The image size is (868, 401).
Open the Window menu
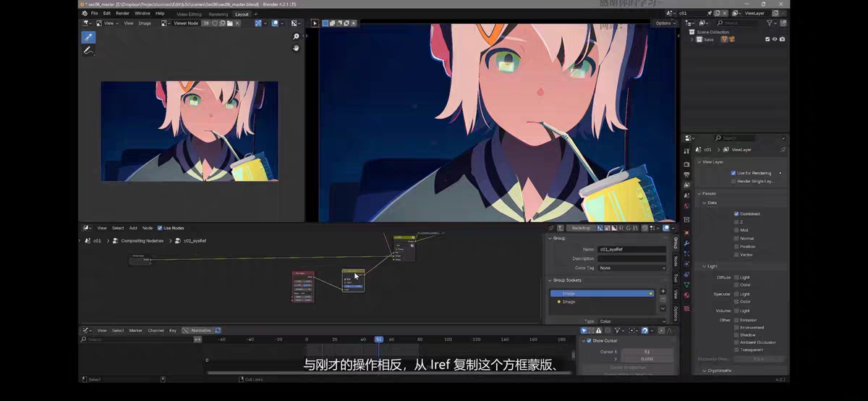coord(142,13)
